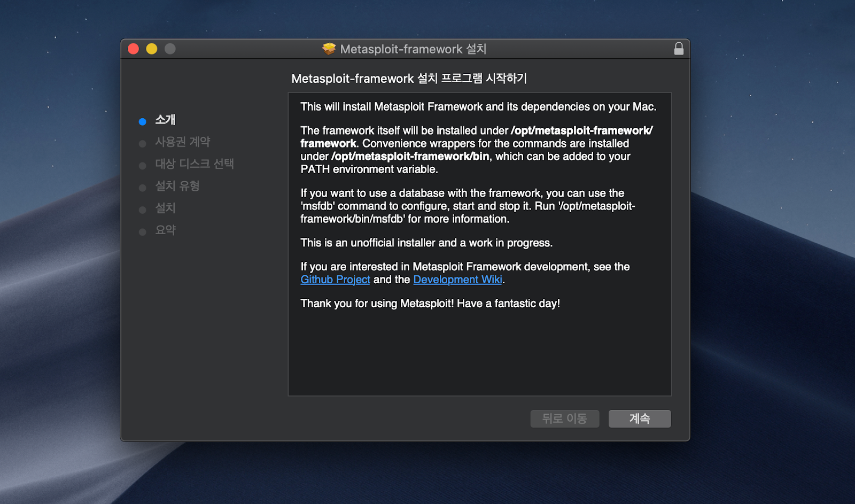Click the line starting "'msfdb' command to configure"
Viewport: 855px width, 504px height.
(468, 206)
